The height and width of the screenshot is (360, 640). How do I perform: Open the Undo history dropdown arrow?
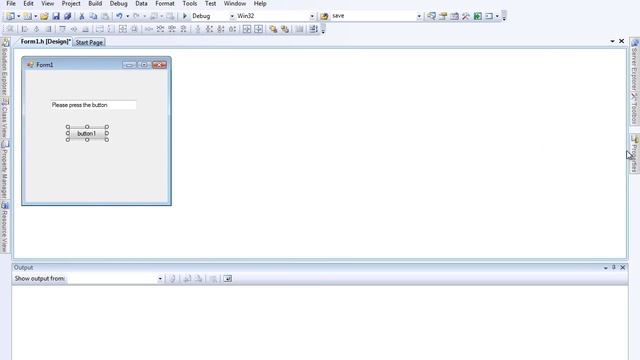pos(127,16)
